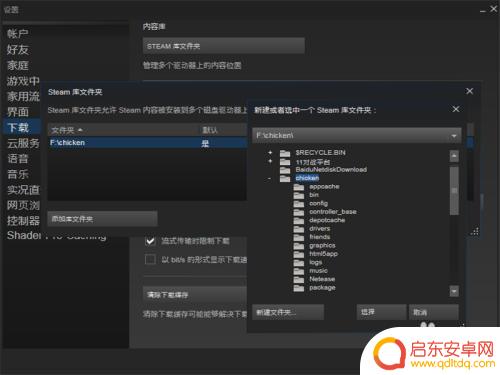Open 帐户 settings section

pos(18,34)
